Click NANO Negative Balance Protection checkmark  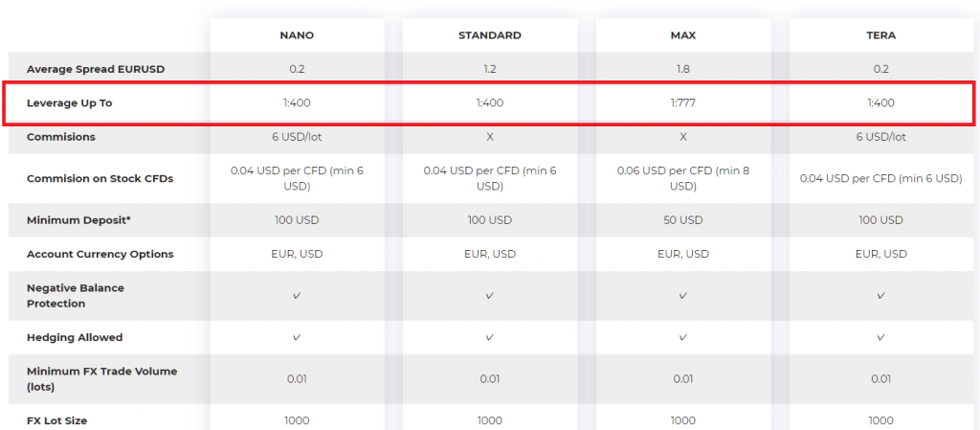[297, 296]
